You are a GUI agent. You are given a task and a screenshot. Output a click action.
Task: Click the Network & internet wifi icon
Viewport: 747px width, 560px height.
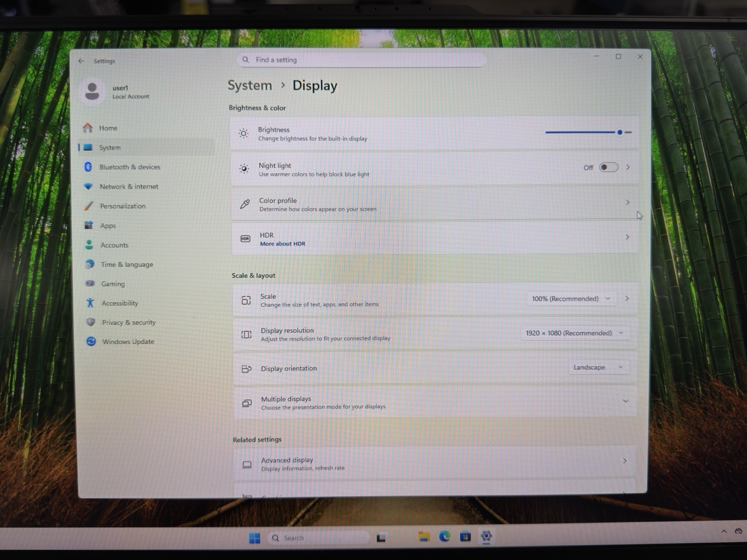click(88, 186)
